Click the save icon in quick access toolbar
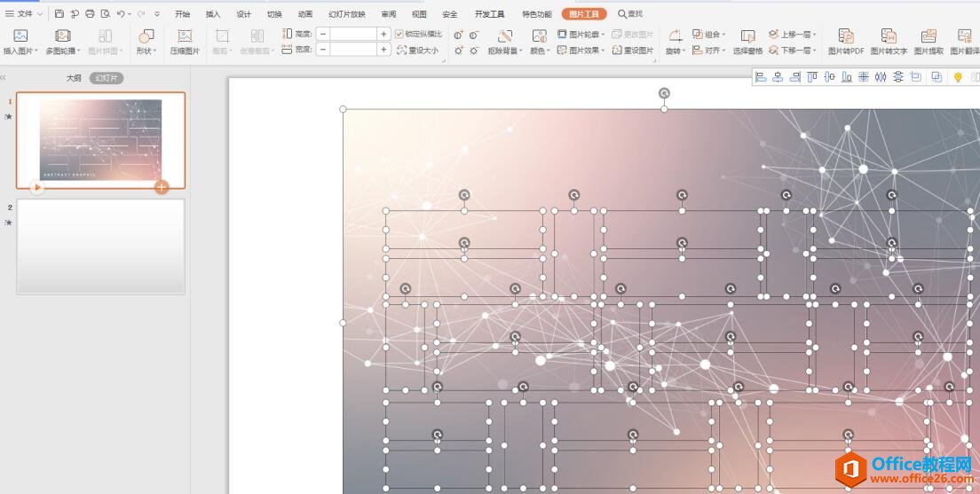The image size is (980, 494). (x=59, y=14)
